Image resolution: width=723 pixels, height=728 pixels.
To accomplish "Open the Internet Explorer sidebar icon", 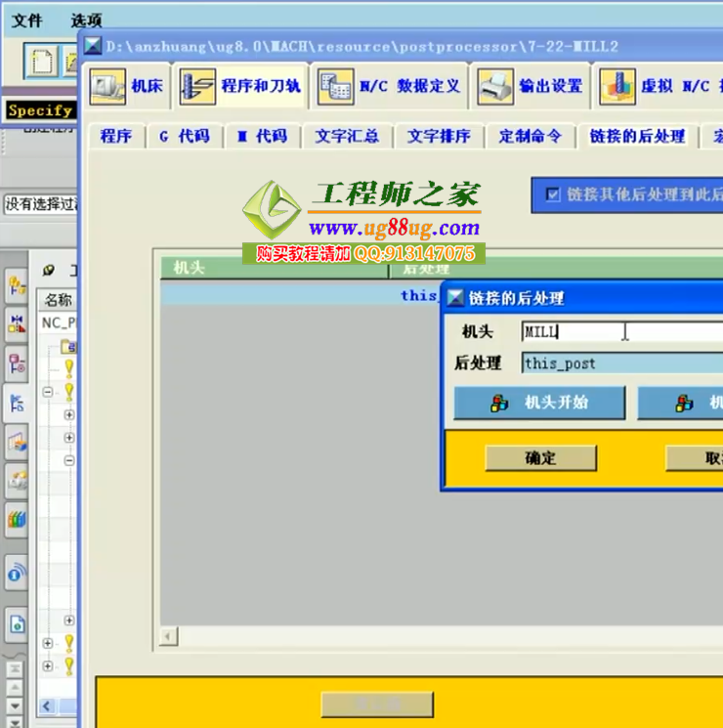I will 17,574.
